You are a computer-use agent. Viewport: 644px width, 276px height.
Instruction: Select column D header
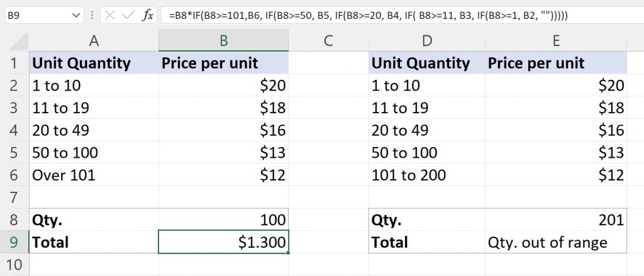(426, 41)
